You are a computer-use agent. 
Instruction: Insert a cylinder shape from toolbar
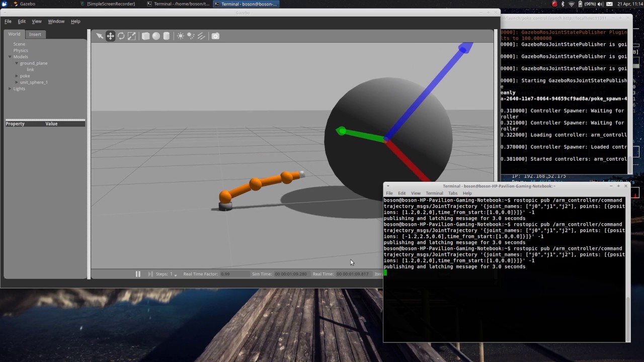[167, 36]
